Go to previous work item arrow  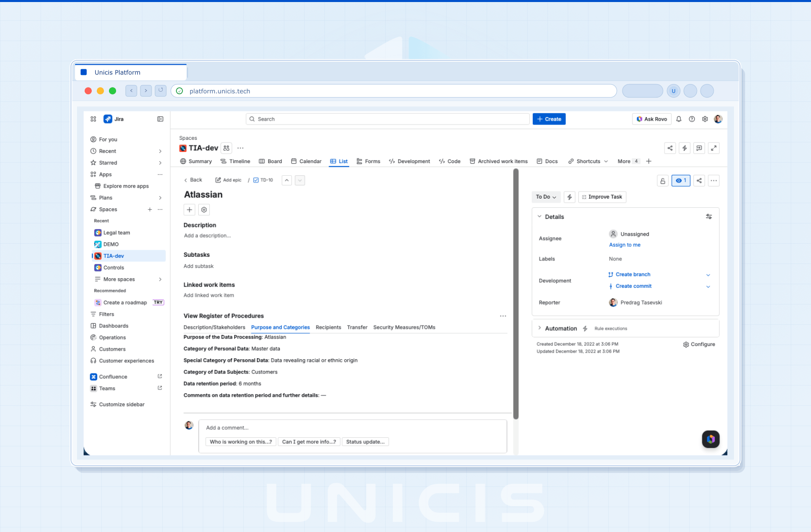[287, 180]
